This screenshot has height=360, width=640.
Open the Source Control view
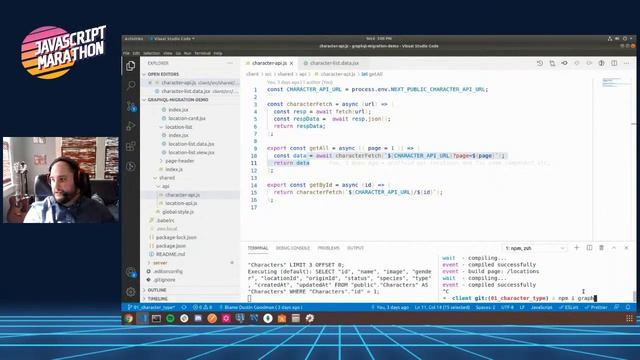pos(131,107)
